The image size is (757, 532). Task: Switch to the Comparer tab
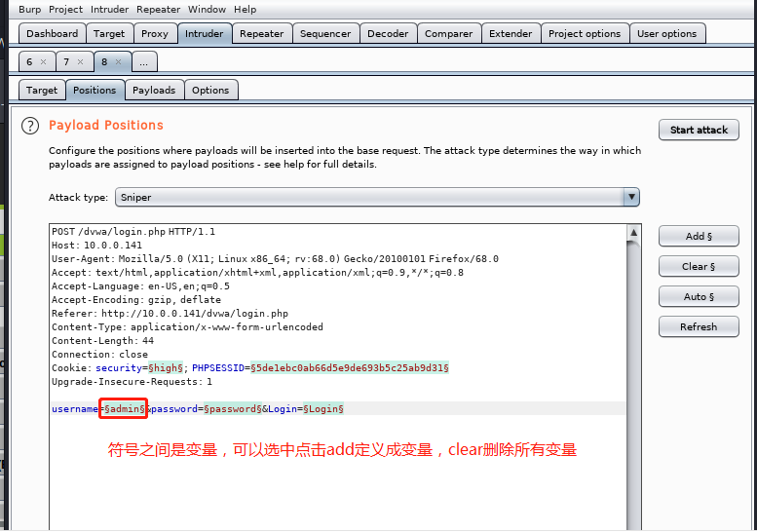click(448, 33)
